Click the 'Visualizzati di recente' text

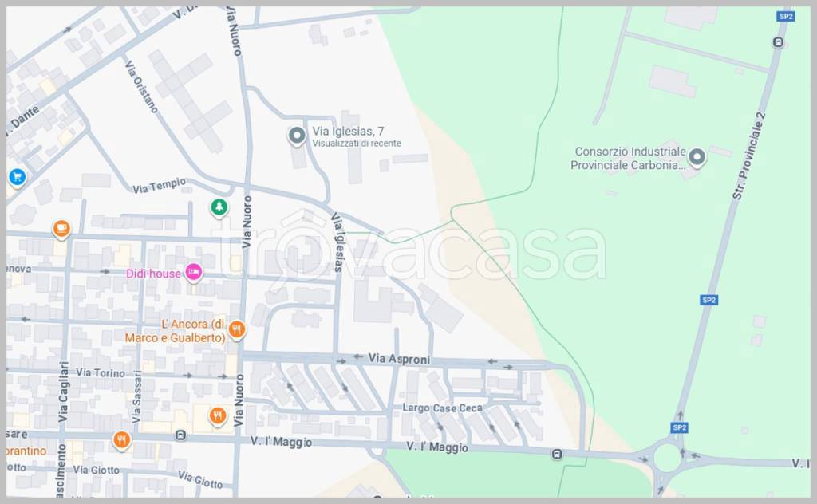coord(357,144)
